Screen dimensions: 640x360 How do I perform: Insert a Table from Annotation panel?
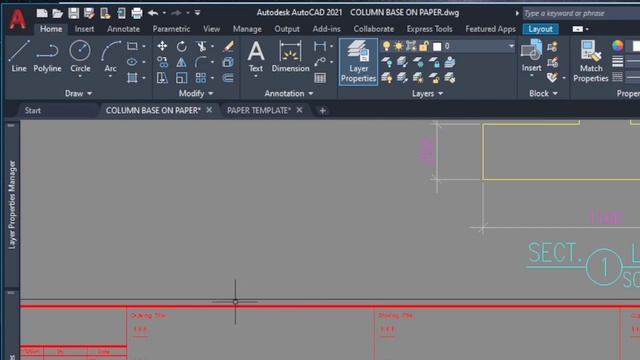320,78
